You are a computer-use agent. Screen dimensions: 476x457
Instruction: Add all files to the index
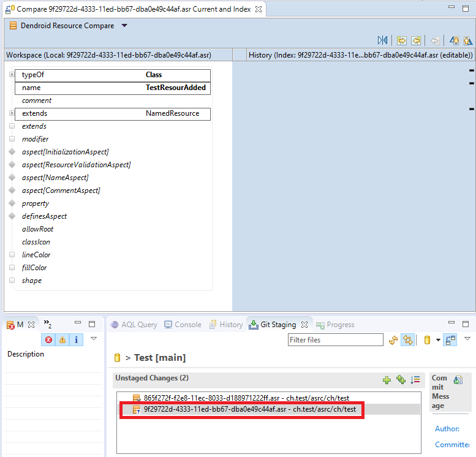[401, 380]
